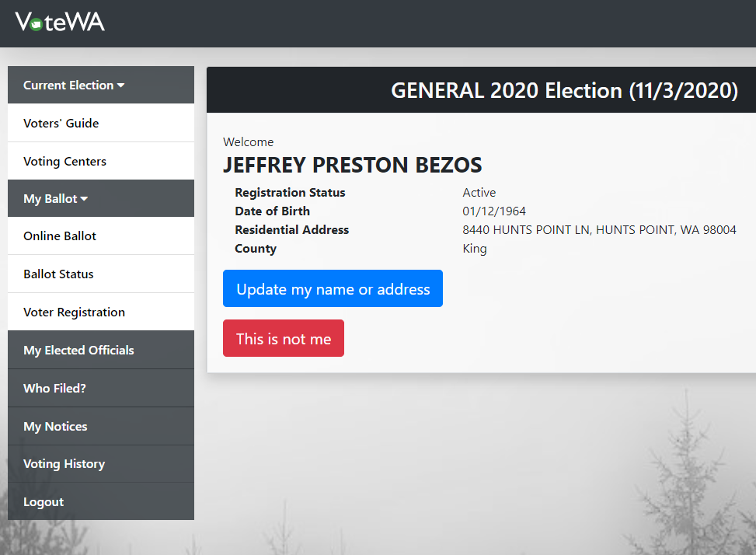Image resolution: width=756 pixels, height=555 pixels.
Task: View Voting History
Action: [x=101, y=464]
